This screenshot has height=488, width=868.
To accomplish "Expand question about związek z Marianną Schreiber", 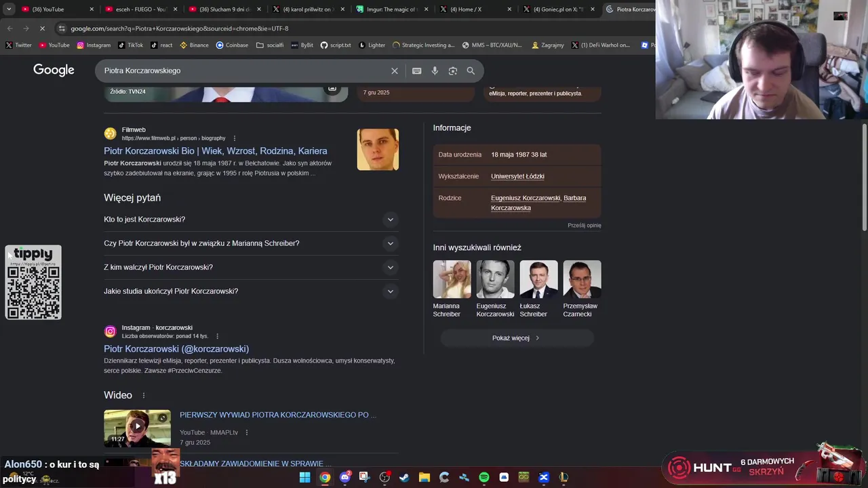I will [x=250, y=243].
